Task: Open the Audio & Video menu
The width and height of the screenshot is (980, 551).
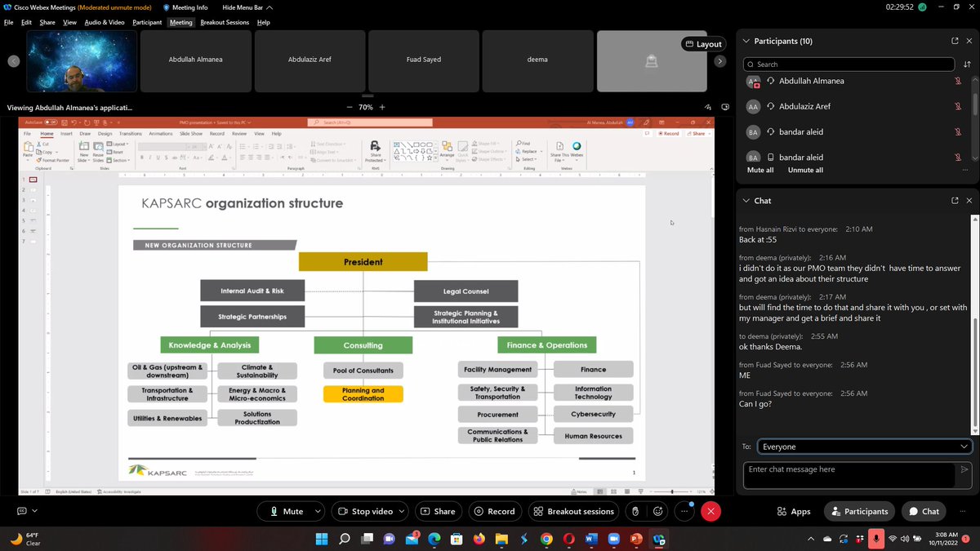Action: point(105,22)
